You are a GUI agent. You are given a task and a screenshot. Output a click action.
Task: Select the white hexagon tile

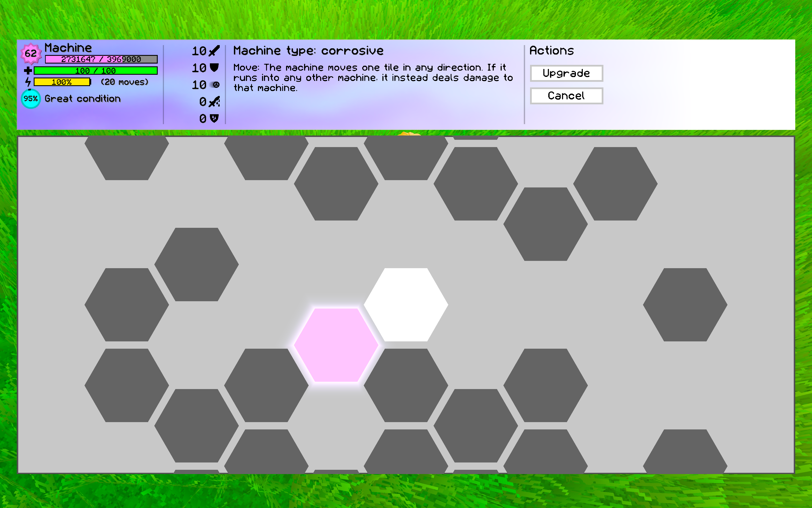click(406, 305)
